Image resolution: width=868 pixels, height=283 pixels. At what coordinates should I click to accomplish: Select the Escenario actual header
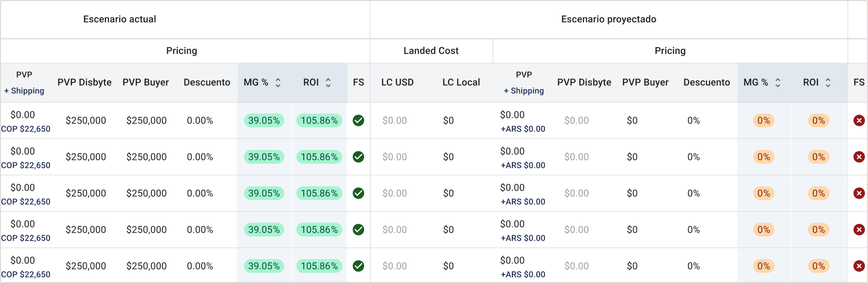click(119, 19)
